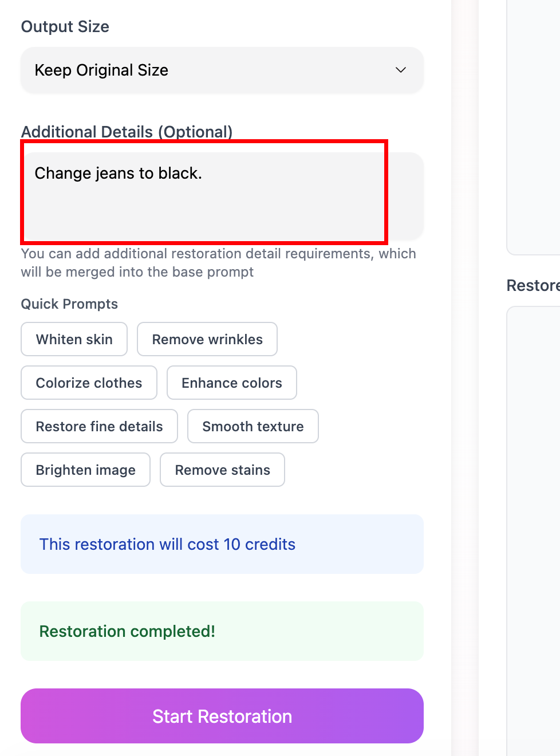The height and width of the screenshot is (756, 560).
Task: Apply the Remove wrinkles quick prompt
Action: click(x=207, y=339)
